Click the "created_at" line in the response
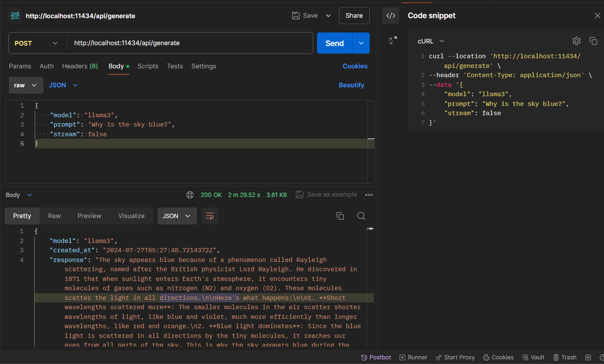Screen dimensions: 604x364 (x=135, y=250)
